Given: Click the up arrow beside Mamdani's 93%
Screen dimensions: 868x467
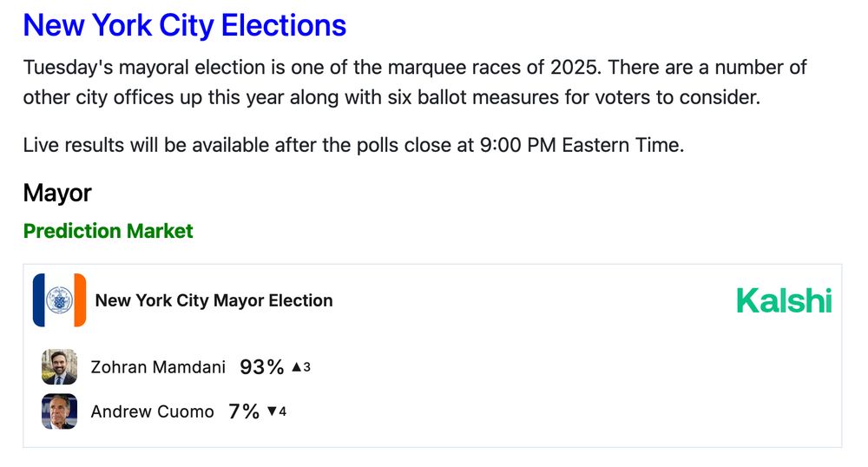Looking at the screenshot, I should click(296, 367).
